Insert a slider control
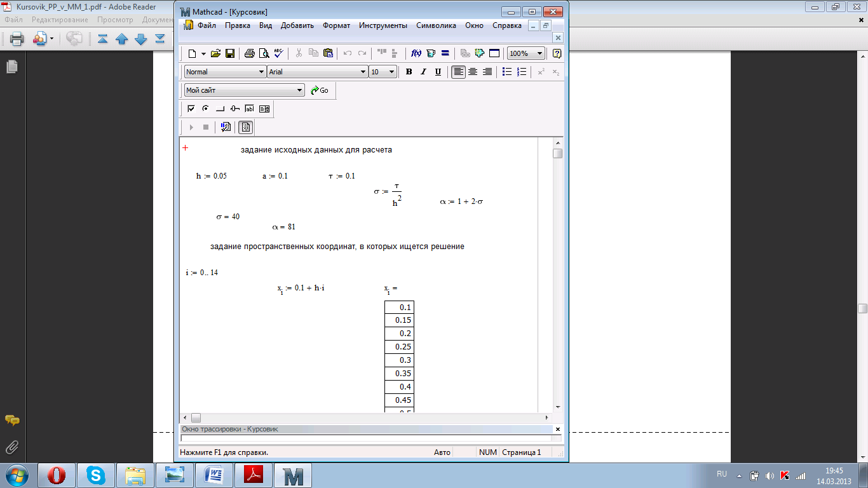 (x=235, y=109)
